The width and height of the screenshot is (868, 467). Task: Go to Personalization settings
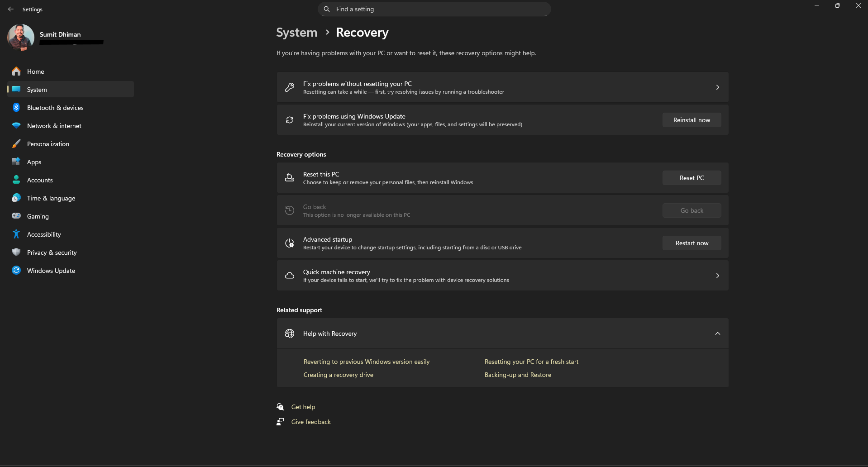click(x=71, y=144)
